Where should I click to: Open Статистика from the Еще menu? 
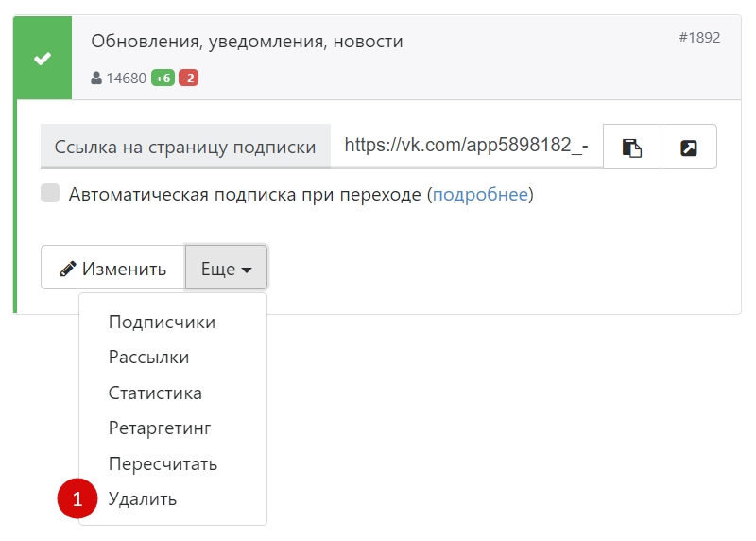(155, 393)
